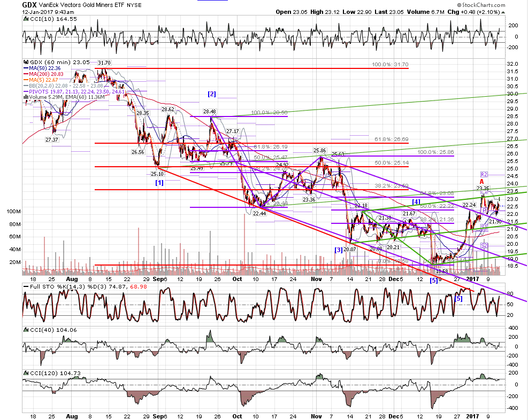The width and height of the screenshot is (528, 420).
Task: Click the '100.0%: 31.70' Fibonacci label
Action: (x=390, y=65)
